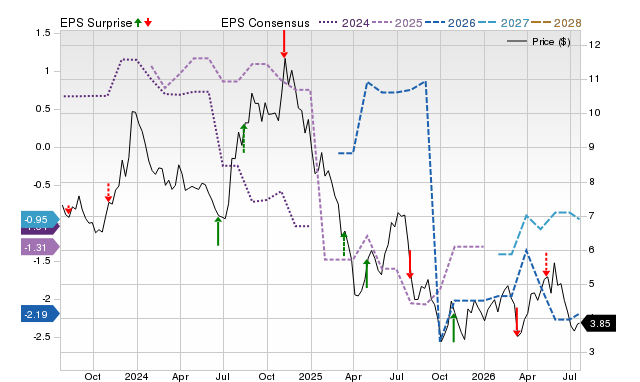Select the 2026 consensus legend entry
Viewport: 640px width, 382px height.
(450, 23)
